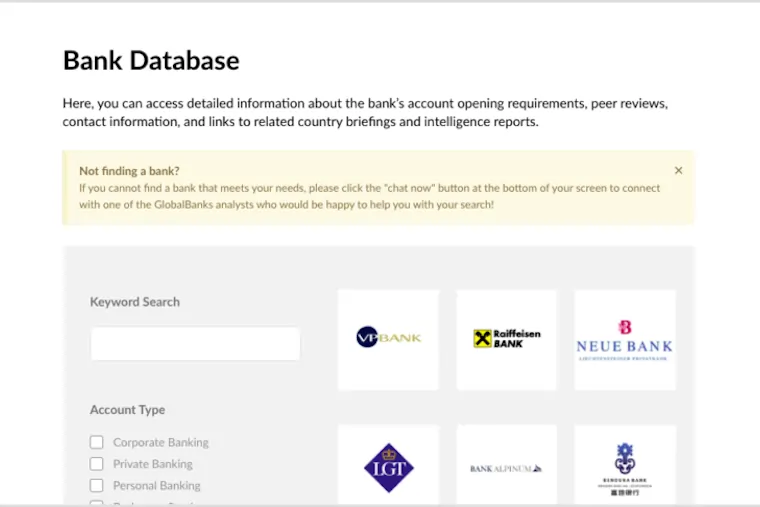Click the 'Corporate Banking' label text
Viewport: 760px width, 507px height.
[x=161, y=442]
